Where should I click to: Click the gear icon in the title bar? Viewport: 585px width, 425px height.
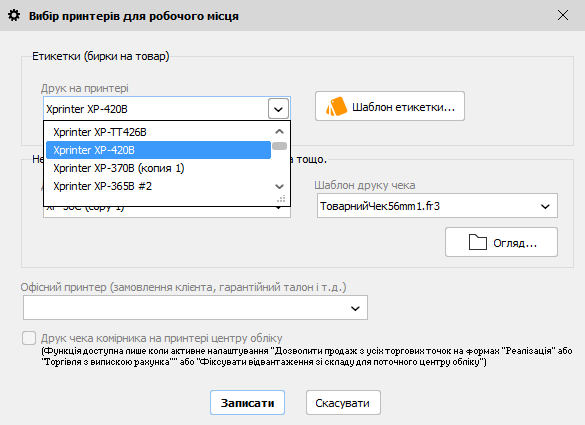(x=14, y=16)
